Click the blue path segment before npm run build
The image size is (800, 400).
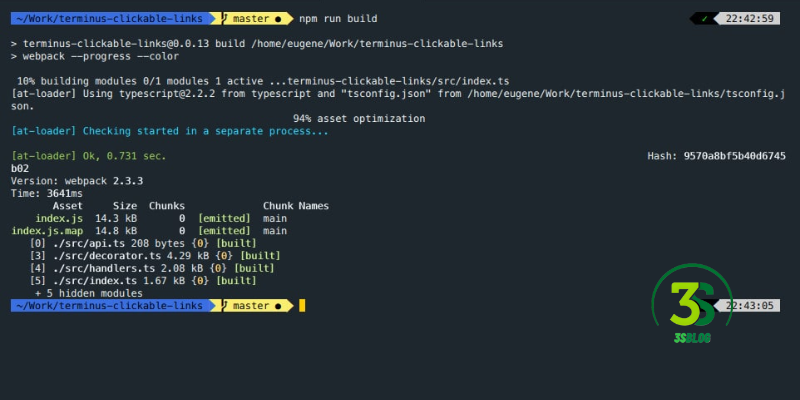pos(106,19)
